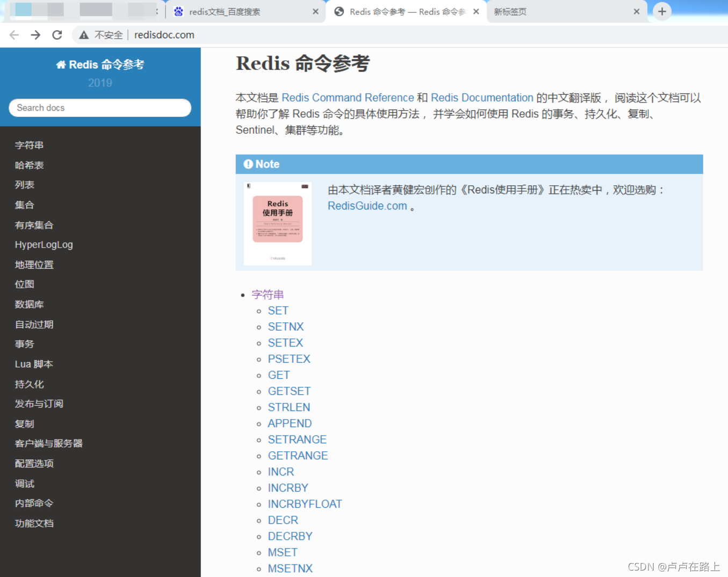Switch to the redis文档_百度搜索 tab
Image resolution: width=728 pixels, height=577 pixels.
point(245,11)
